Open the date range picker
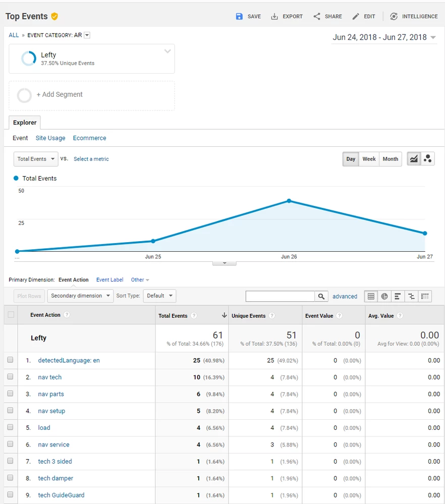Screen dimensions: 445x504 click(x=384, y=37)
